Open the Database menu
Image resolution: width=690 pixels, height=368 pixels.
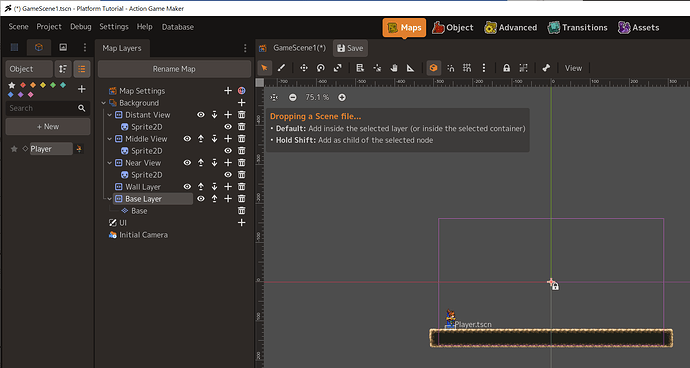point(178,26)
